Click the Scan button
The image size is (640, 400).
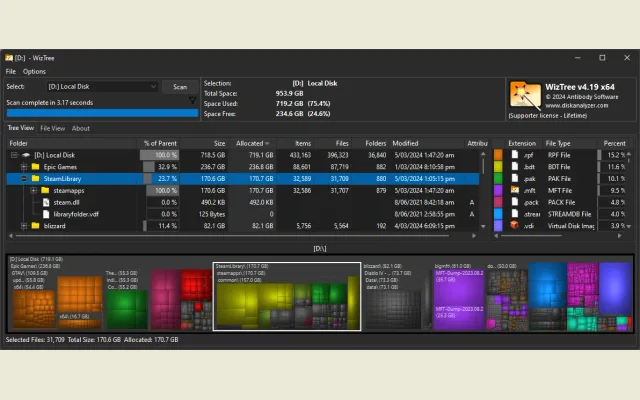(180, 87)
